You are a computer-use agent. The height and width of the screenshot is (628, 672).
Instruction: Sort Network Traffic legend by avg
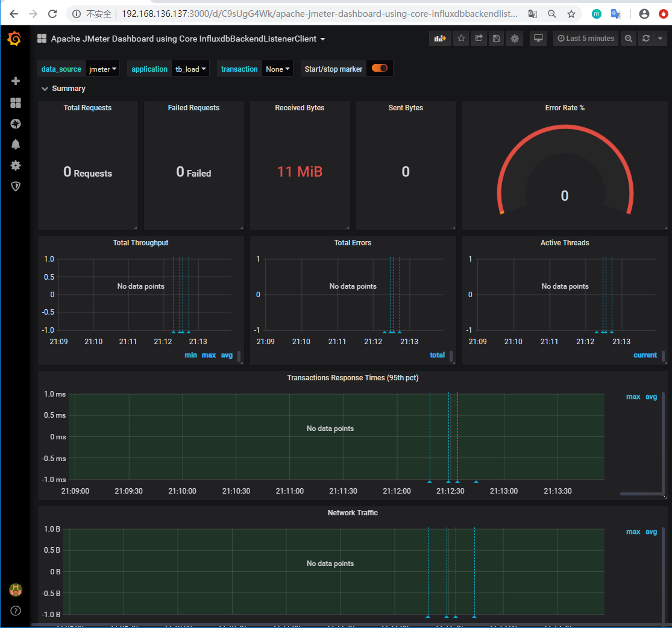[651, 532]
